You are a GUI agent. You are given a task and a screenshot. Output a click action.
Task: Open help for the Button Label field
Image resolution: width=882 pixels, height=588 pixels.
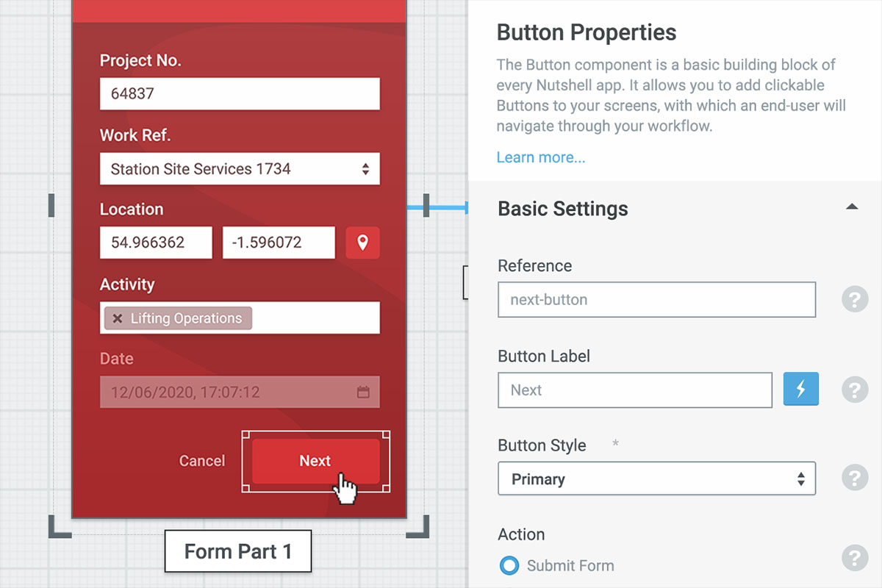point(854,390)
